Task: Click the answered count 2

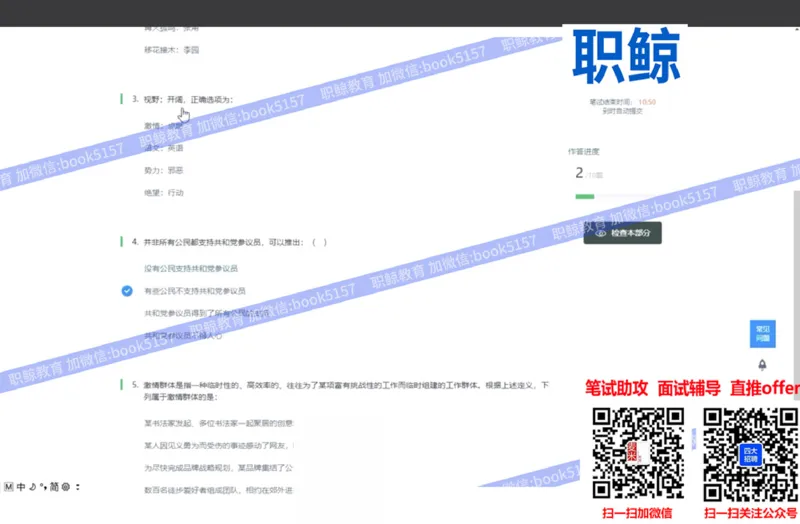Action: pos(579,173)
